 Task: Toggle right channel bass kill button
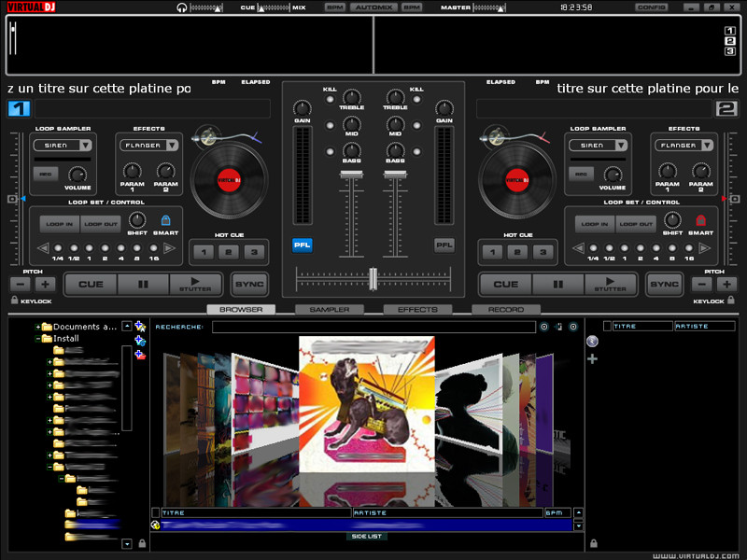tap(416, 152)
